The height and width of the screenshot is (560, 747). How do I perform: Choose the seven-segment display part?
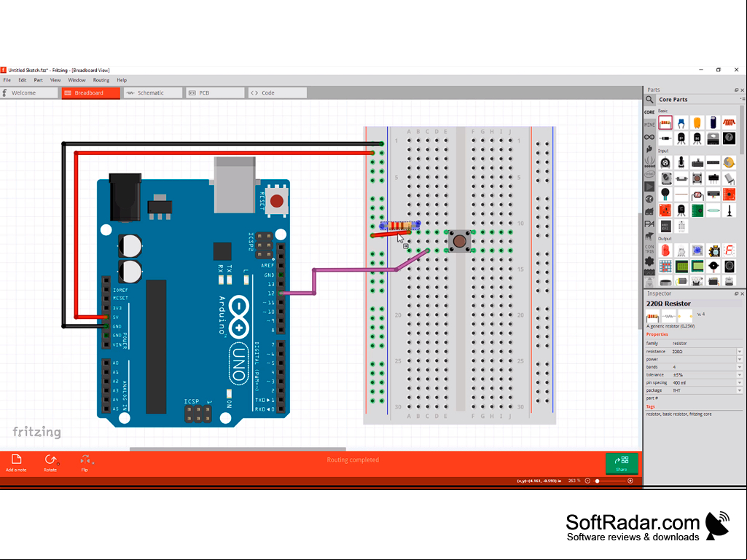729,251
